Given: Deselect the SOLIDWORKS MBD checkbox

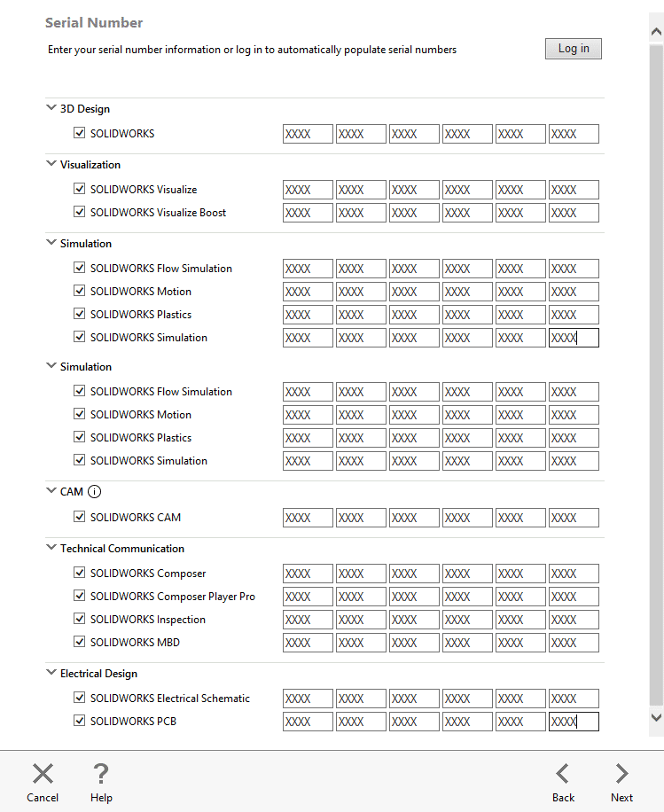Looking at the screenshot, I should pos(80,643).
